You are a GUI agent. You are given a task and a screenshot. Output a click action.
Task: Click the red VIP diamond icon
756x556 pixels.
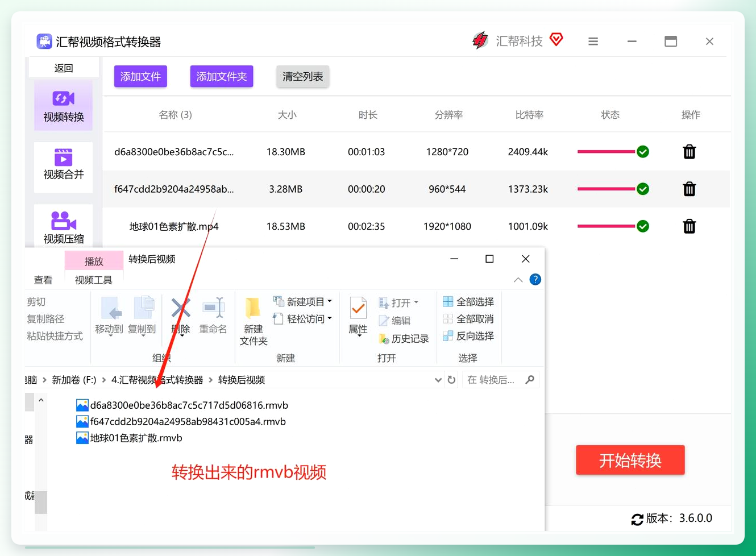[x=556, y=39]
